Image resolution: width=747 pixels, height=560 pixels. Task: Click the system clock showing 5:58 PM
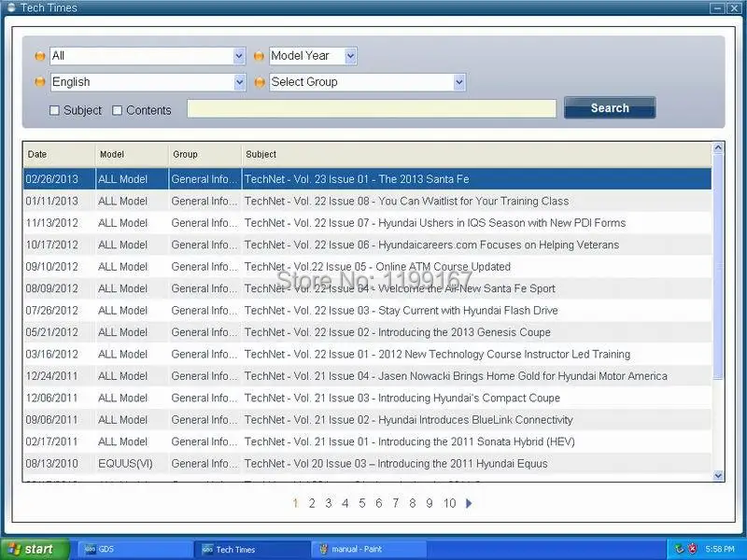719,549
